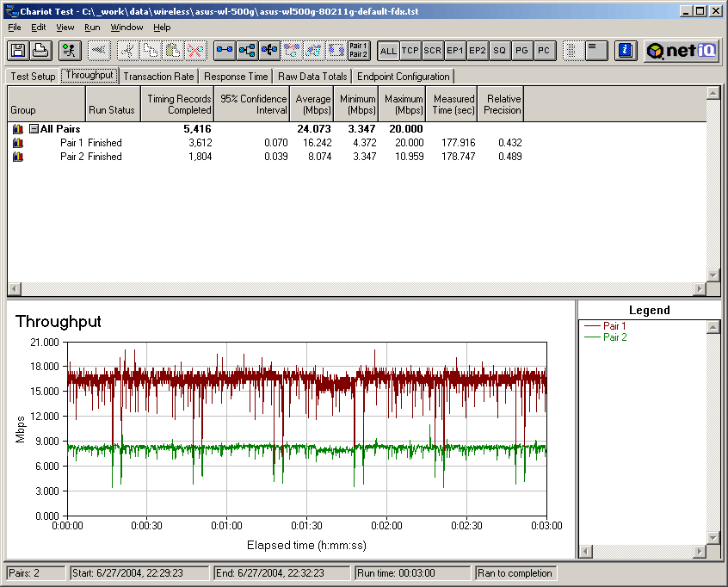Toggle the EP1 endpoint filter button
This screenshot has width=728, height=587.
455,51
